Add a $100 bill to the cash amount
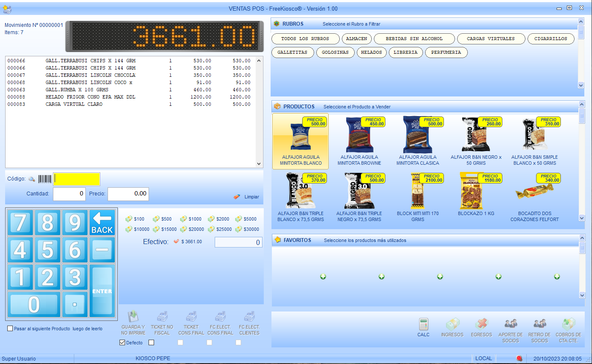The height and width of the screenshot is (364, 592). click(135, 219)
